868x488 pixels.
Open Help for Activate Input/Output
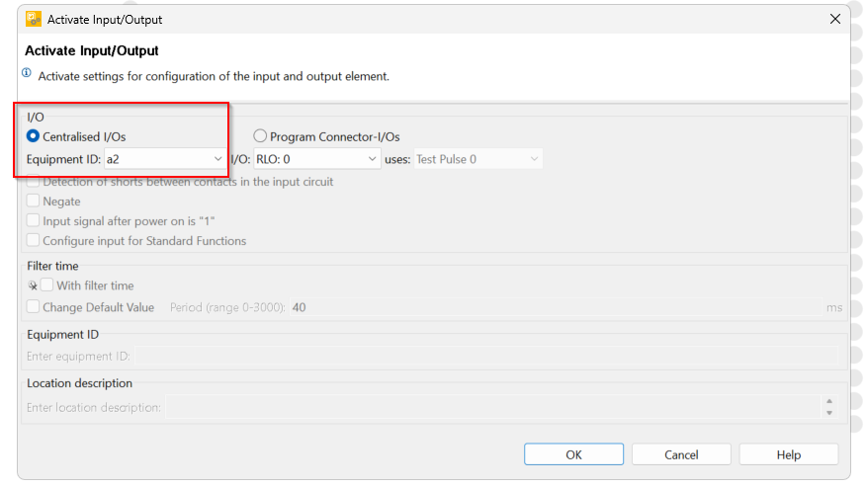tap(788, 454)
